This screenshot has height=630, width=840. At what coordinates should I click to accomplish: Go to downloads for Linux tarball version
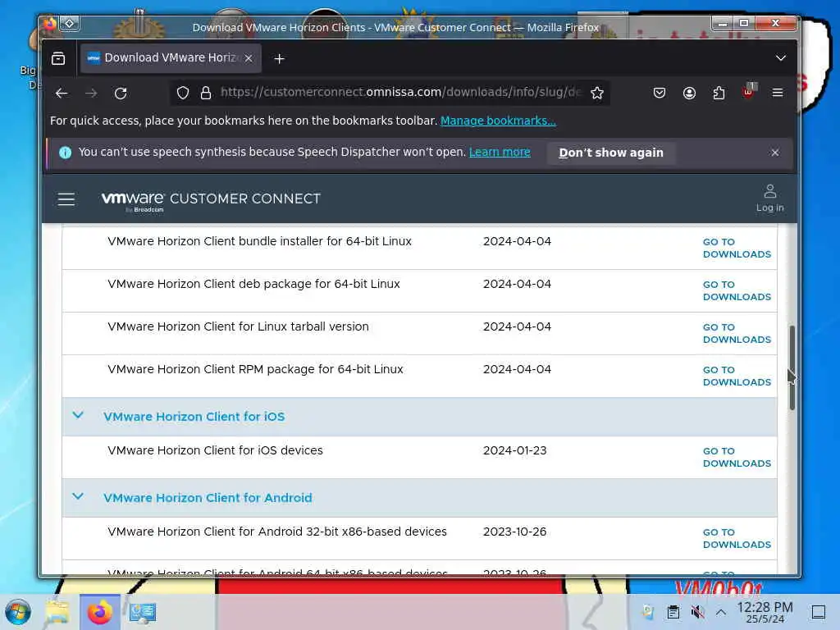(737, 333)
